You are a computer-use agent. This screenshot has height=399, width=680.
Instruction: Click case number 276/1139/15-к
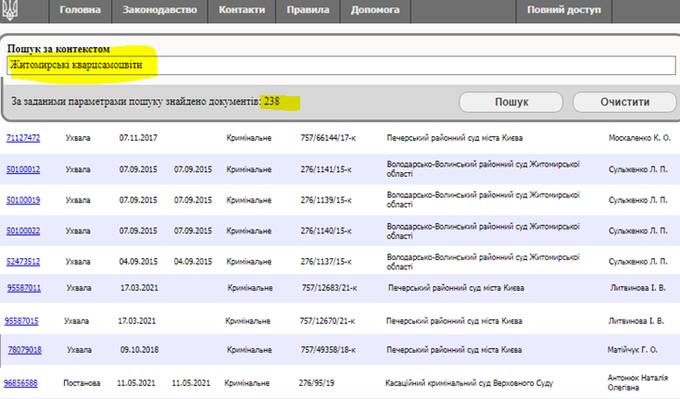(x=326, y=200)
